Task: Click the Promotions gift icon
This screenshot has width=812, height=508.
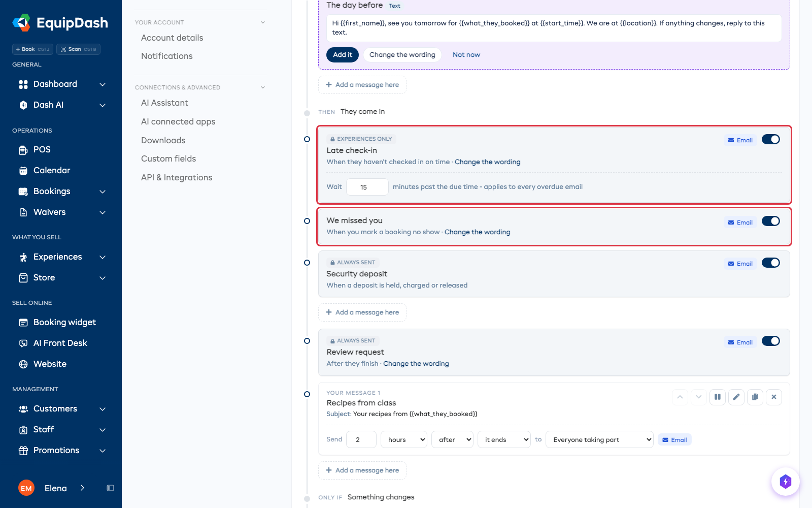Action: click(23, 451)
